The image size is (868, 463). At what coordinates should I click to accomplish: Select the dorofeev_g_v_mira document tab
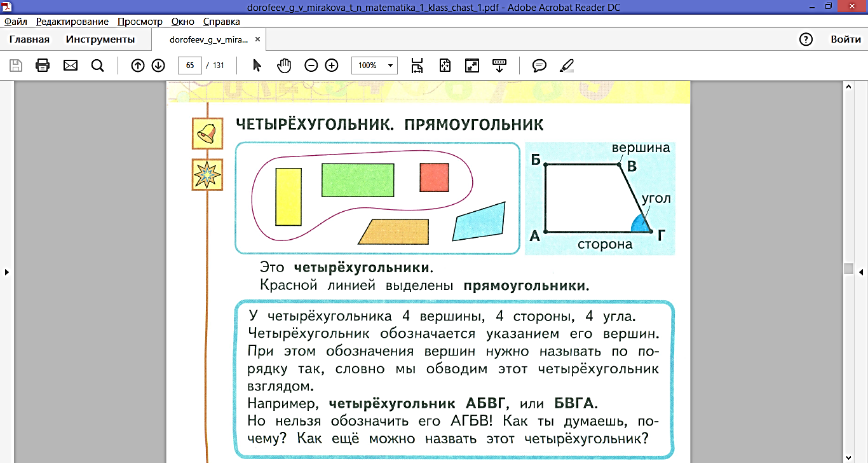point(208,39)
